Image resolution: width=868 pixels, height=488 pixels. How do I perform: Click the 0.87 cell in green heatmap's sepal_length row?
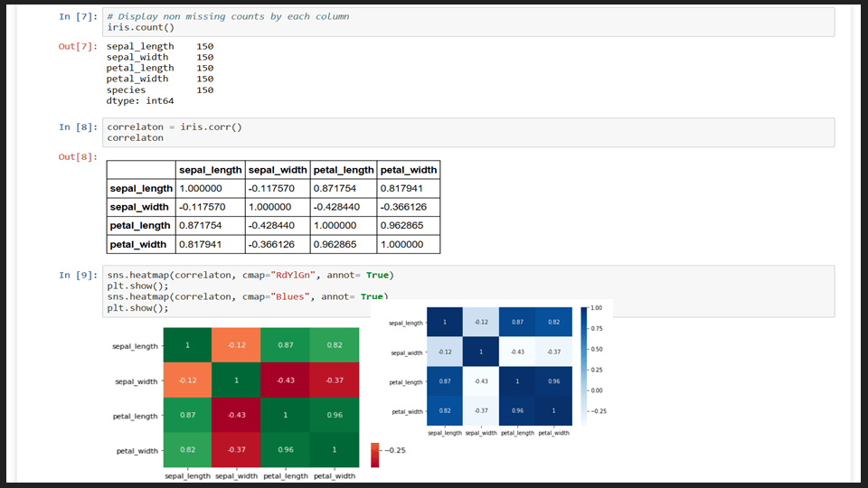pyautogui.click(x=285, y=344)
